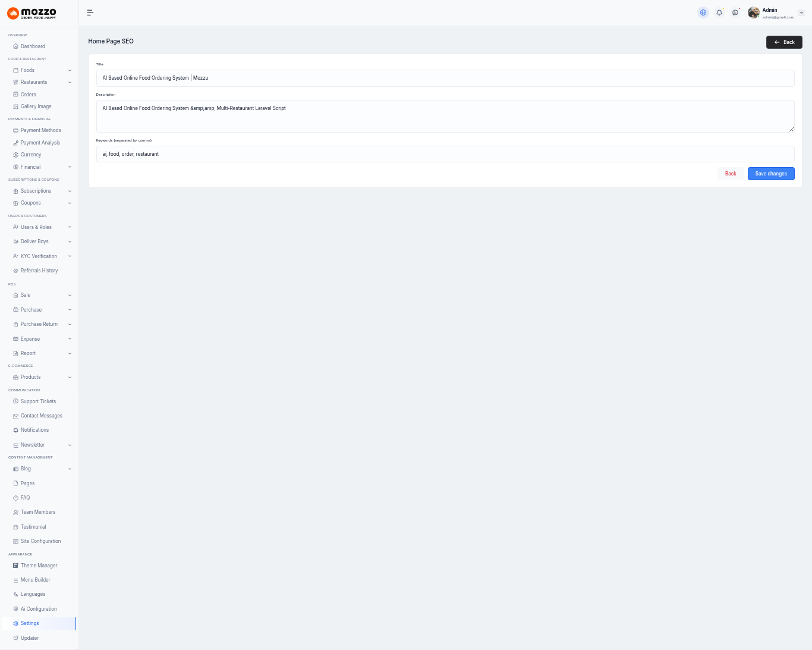The width and height of the screenshot is (812, 650).
Task: Click the Save changes button
Action: pos(770,174)
